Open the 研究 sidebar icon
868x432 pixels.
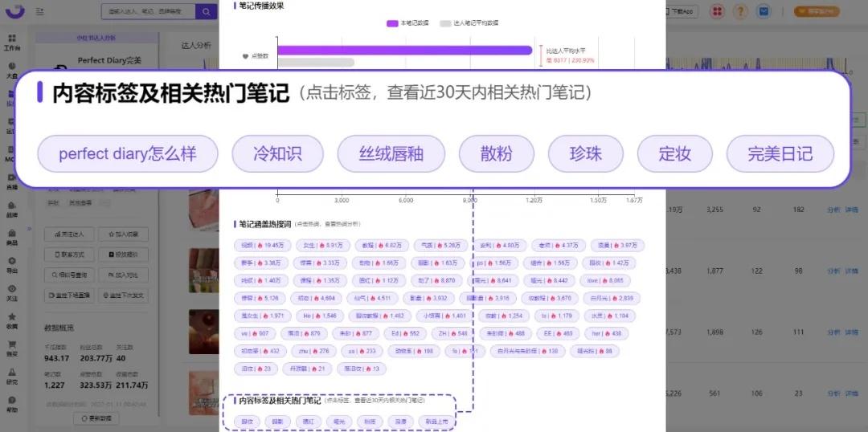[x=11, y=376]
